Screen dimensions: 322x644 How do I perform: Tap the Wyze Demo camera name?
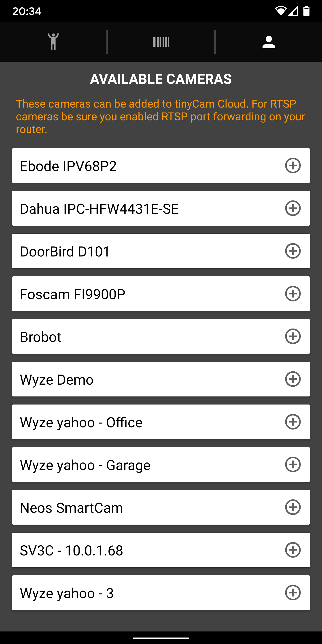tap(57, 380)
